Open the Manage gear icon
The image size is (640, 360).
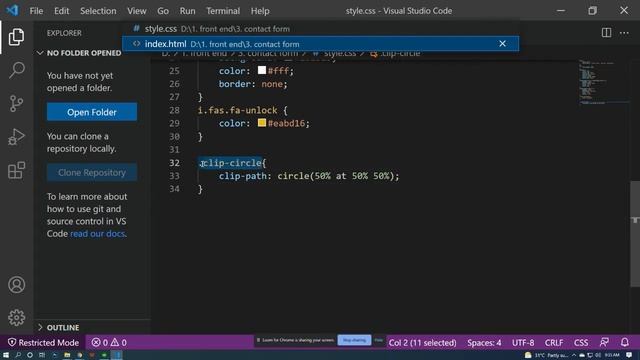pyautogui.click(x=16, y=317)
